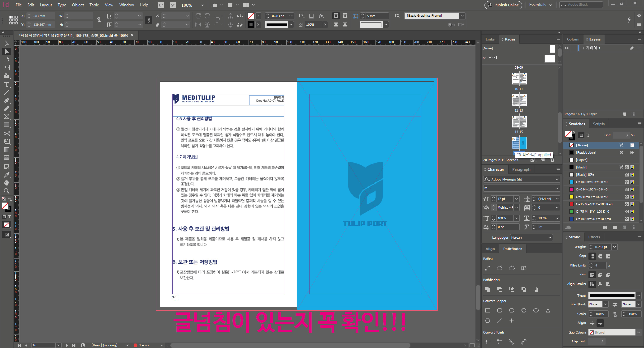Open the Essentials workspace switcher
Viewport: 644px width, 348px height.
point(540,5)
